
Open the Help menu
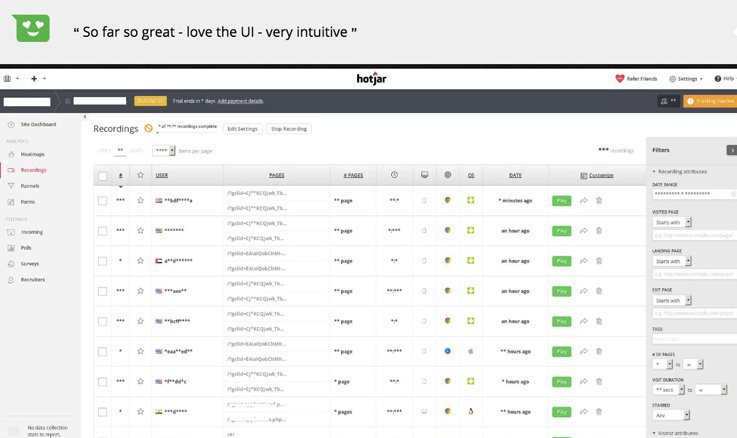[x=724, y=78]
